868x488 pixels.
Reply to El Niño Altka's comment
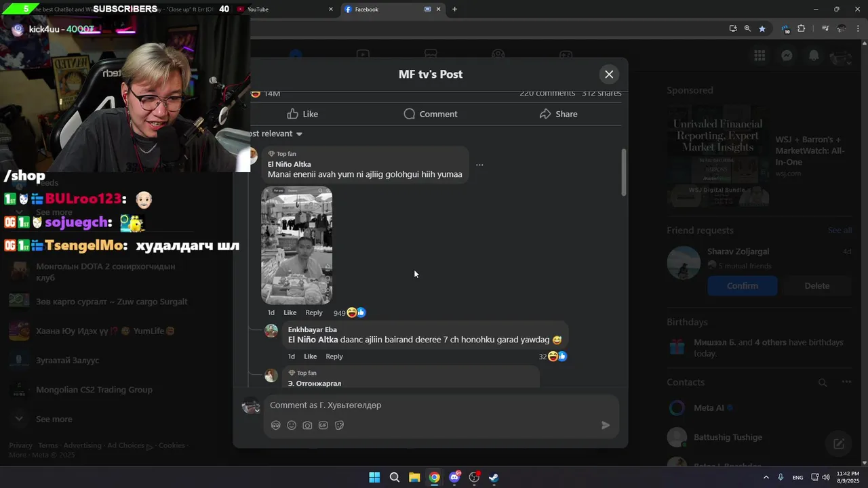(x=313, y=312)
